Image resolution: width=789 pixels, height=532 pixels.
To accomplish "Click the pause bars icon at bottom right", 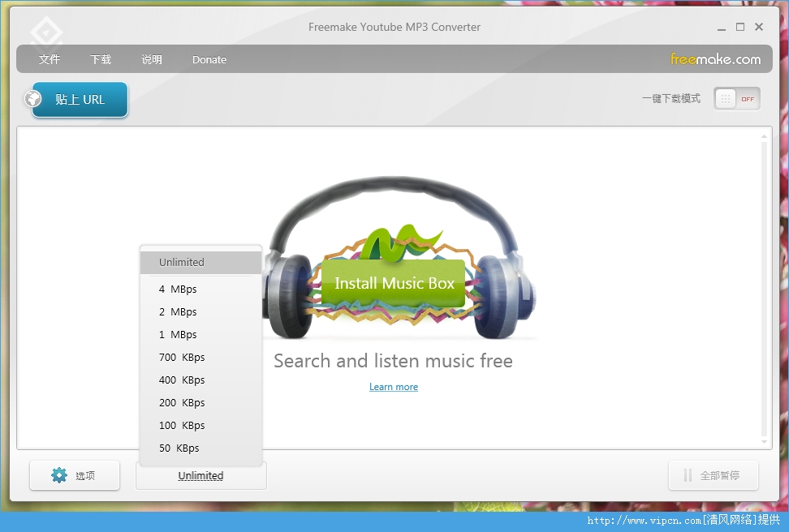I will pos(688,475).
